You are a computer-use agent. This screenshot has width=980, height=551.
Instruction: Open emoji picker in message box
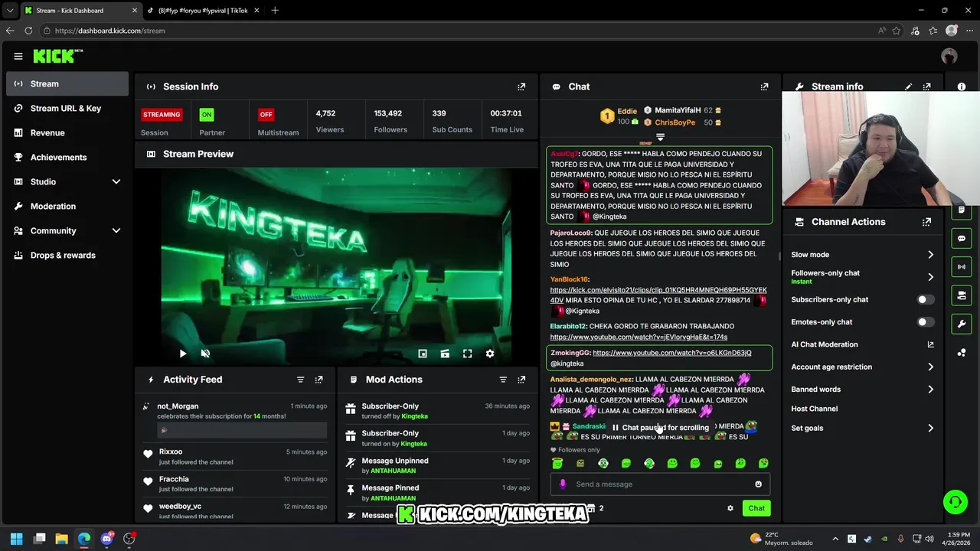click(x=758, y=484)
